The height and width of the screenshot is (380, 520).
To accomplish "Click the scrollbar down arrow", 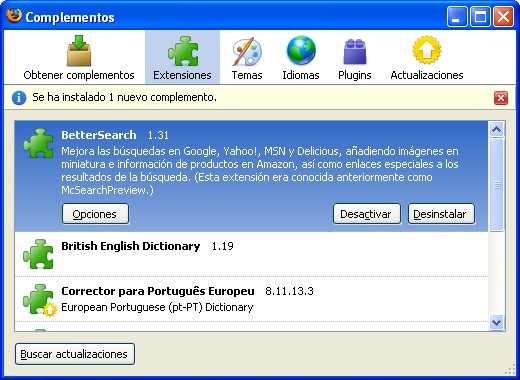I will click(x=497, y=323).
